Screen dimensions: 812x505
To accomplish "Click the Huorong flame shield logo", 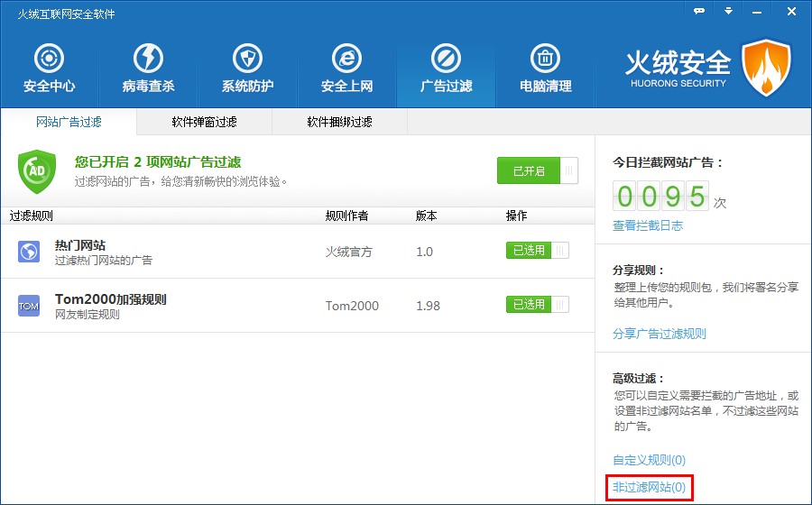I will click(x=766, y=68).
